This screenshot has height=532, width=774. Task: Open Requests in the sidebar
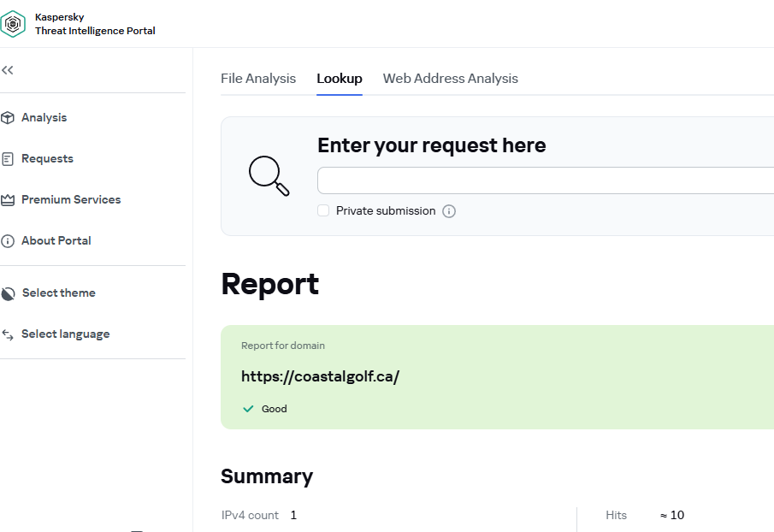48,159
